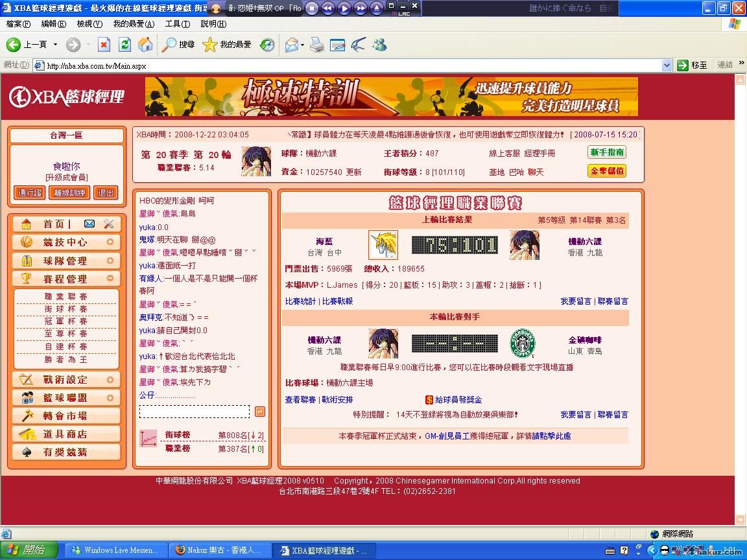Open the 新手指南 green button
Viewport: 747px width, 560px height.
[607, 152]
